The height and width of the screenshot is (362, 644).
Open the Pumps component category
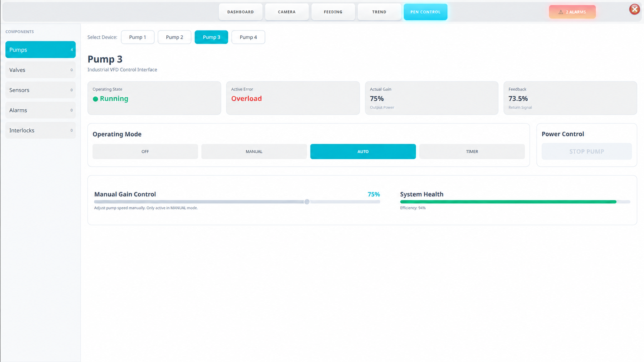40,50
